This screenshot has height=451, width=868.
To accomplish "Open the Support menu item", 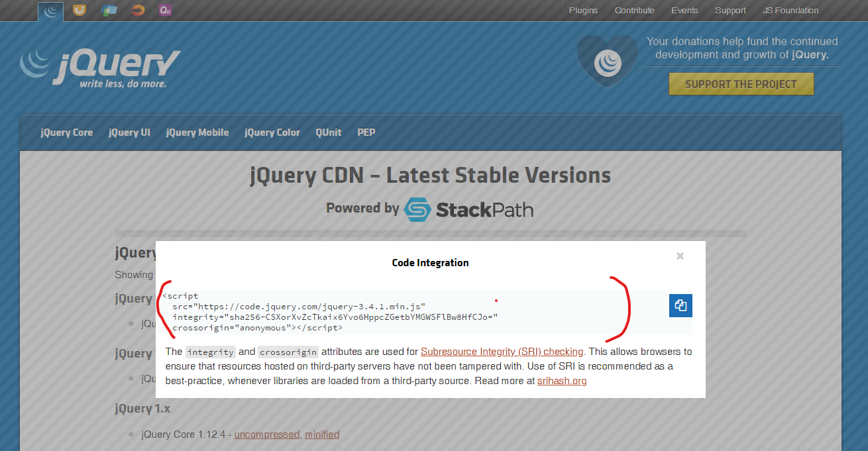I will point(730,10).
